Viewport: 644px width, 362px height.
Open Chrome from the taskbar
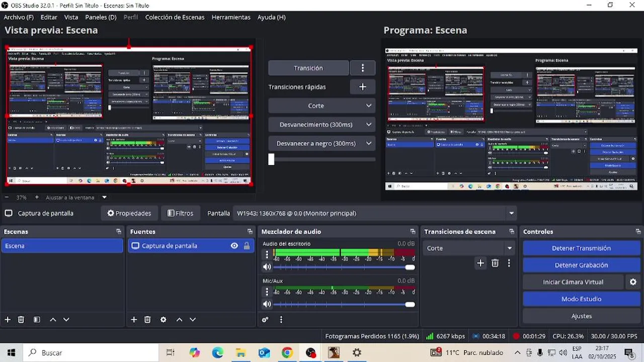287,353
